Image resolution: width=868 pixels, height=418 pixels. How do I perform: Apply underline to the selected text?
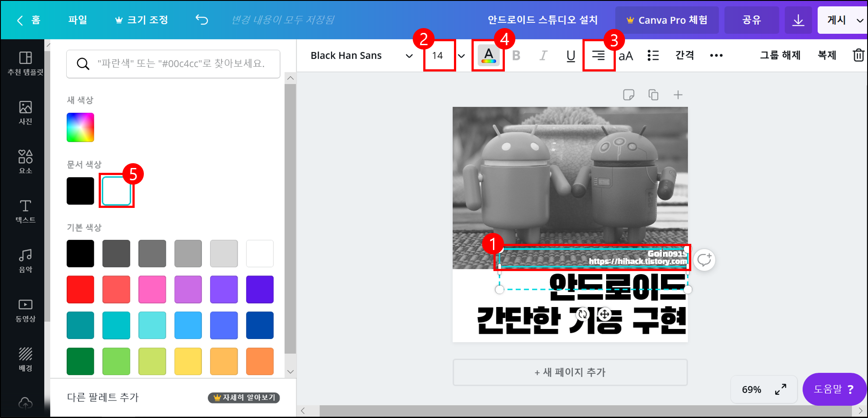[570, 55]
